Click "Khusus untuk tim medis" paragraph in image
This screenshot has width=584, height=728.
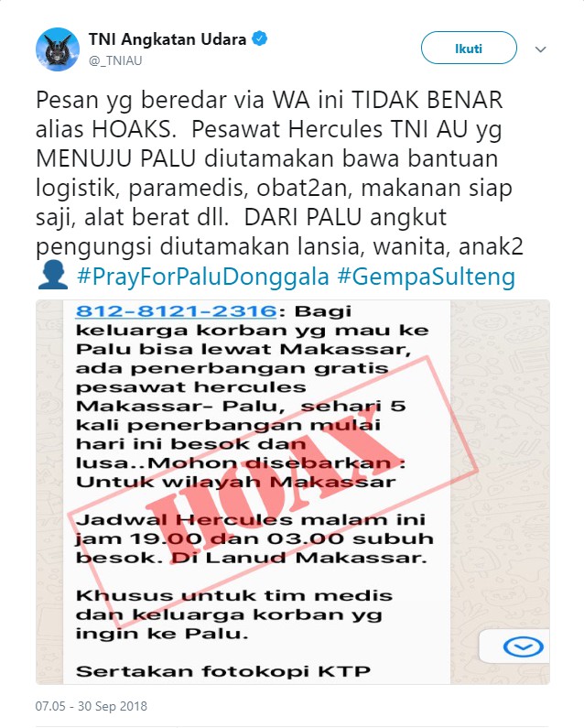click(x=234, y=614)
